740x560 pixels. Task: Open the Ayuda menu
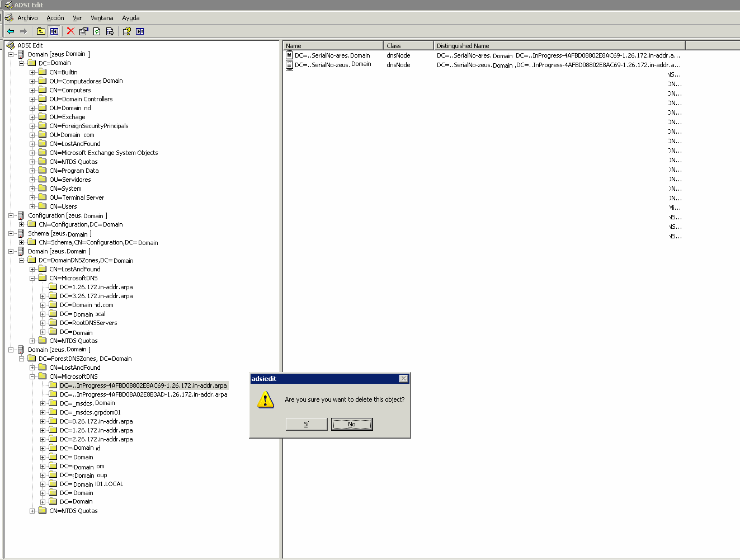(x=131, y=18)
